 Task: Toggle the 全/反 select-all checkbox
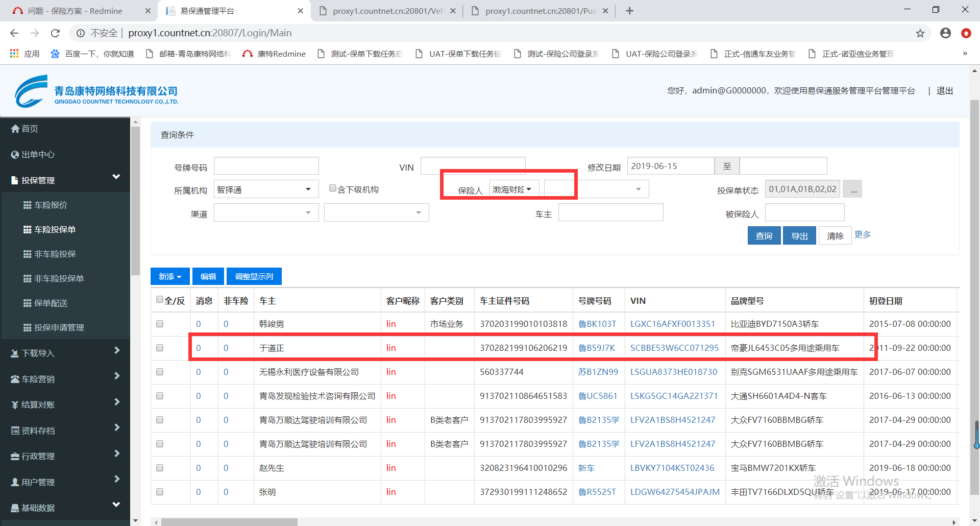pos(160,300)
